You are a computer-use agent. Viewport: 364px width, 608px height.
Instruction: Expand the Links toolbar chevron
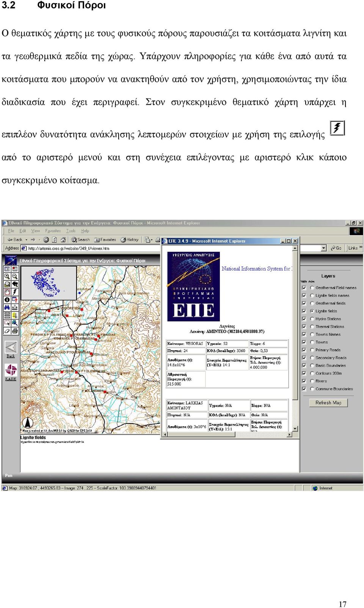(361, 247)
